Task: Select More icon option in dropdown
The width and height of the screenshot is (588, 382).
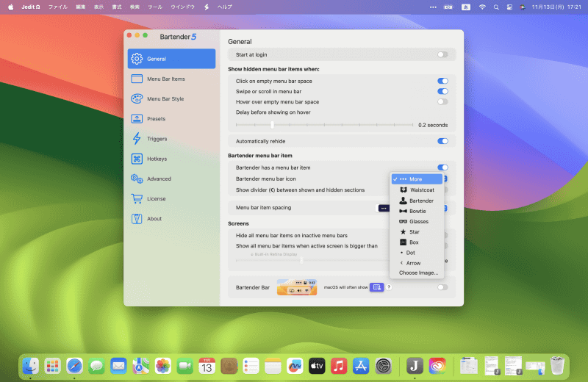Action: point(417,179)
